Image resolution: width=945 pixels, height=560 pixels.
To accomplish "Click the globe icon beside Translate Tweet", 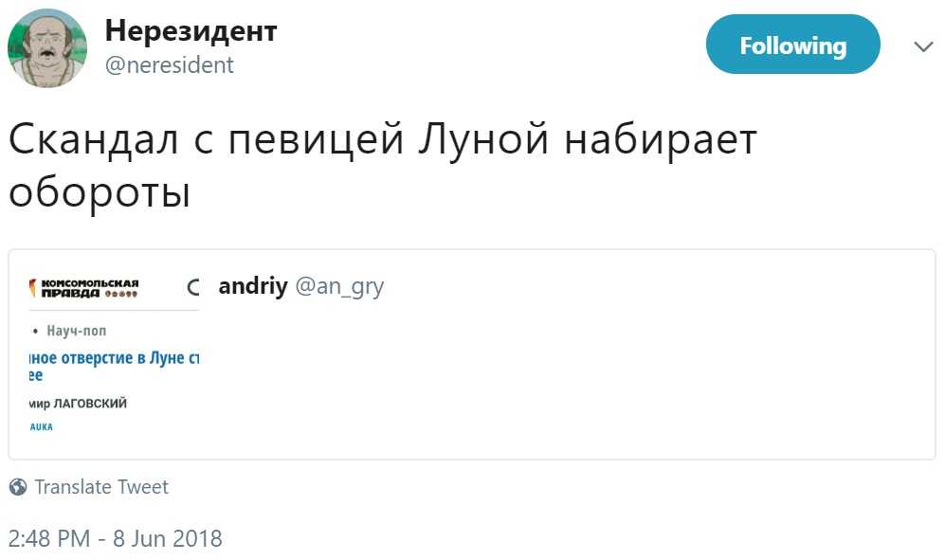I will (17, 488).
